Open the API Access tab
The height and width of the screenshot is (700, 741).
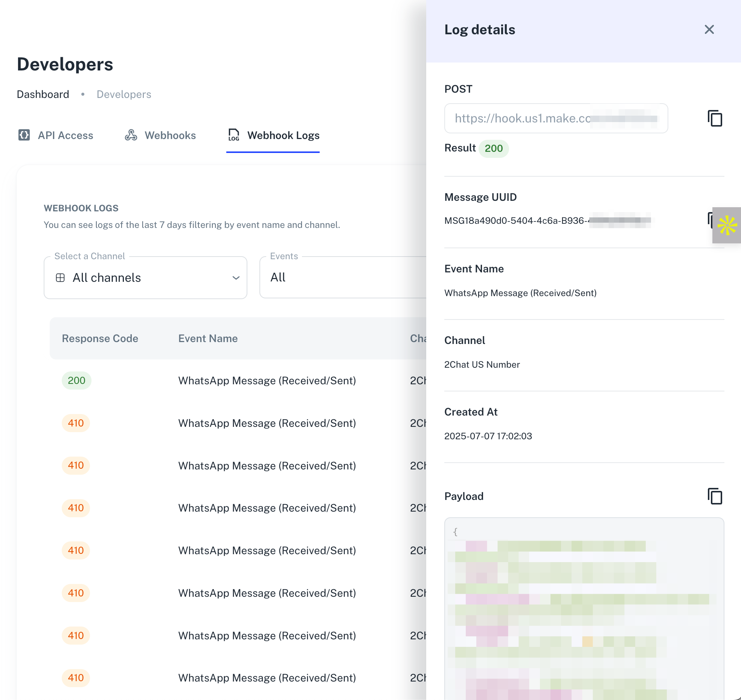(56, 135)
